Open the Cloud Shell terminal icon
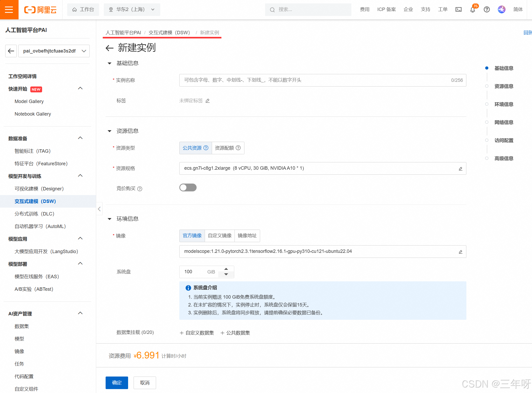532x393 pixels. [x=459, y=10]
